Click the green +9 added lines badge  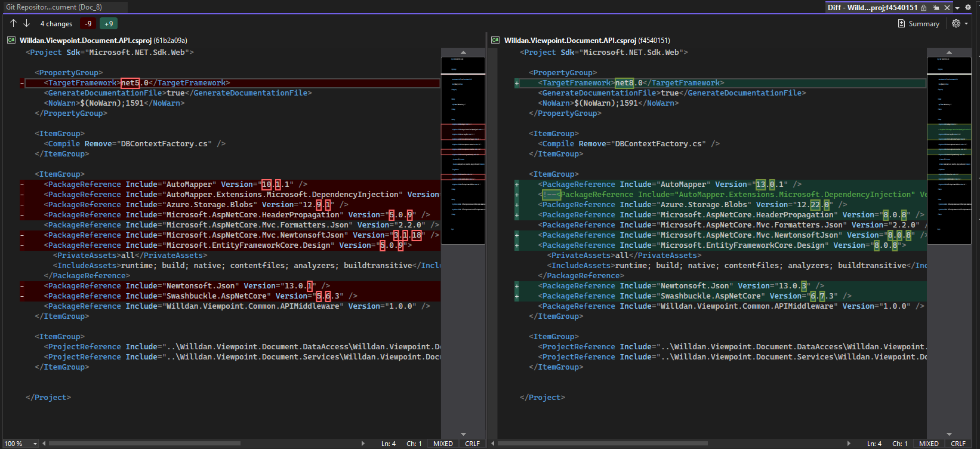(x=109, y=24)
